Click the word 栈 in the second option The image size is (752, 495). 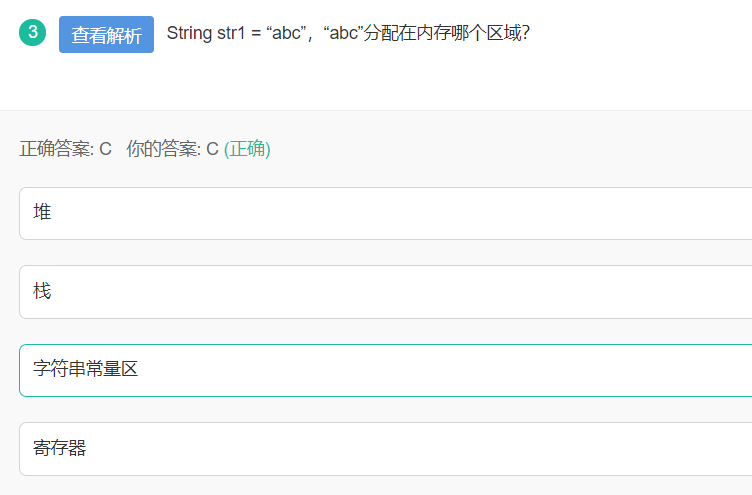[x=42, y=291]
